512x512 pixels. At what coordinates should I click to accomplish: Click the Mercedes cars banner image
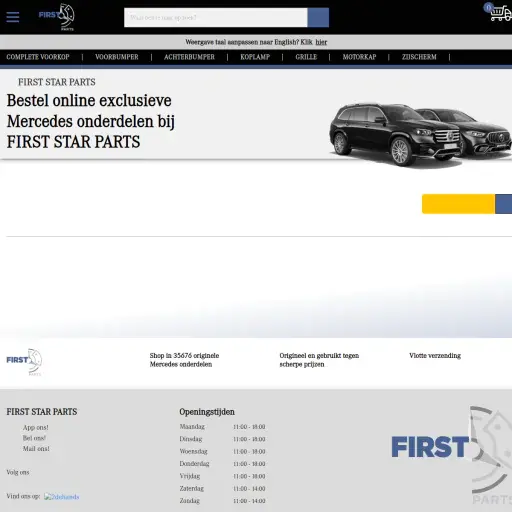(420, 135)
